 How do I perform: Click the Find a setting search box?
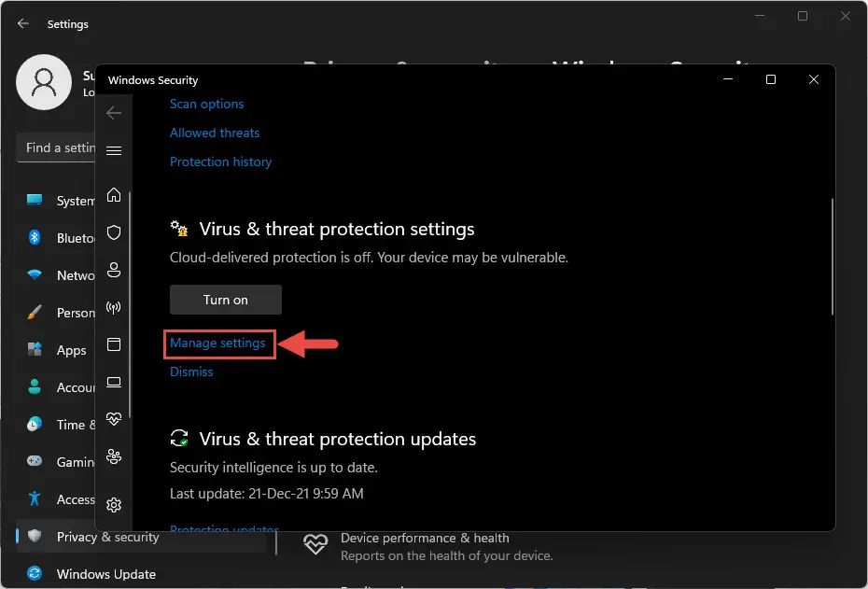pyautogui.click(x=56, y=147)
